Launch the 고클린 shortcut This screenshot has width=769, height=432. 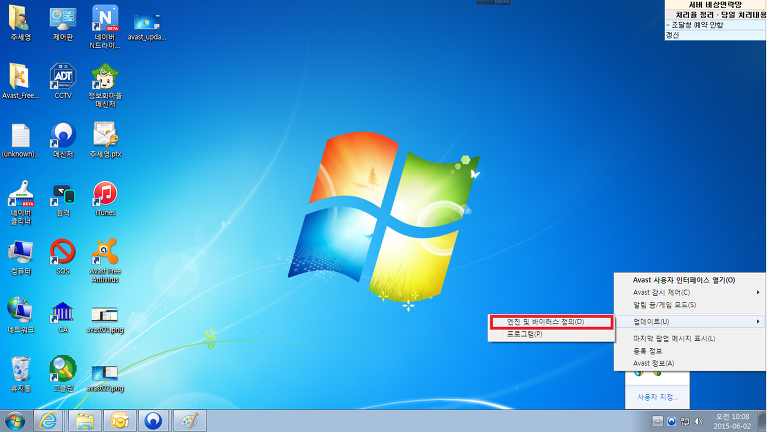coord(63,375)
